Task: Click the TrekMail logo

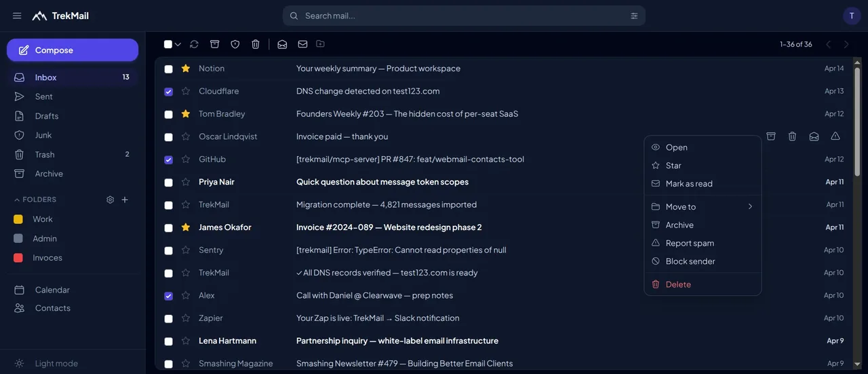Action: pos(60,16)
